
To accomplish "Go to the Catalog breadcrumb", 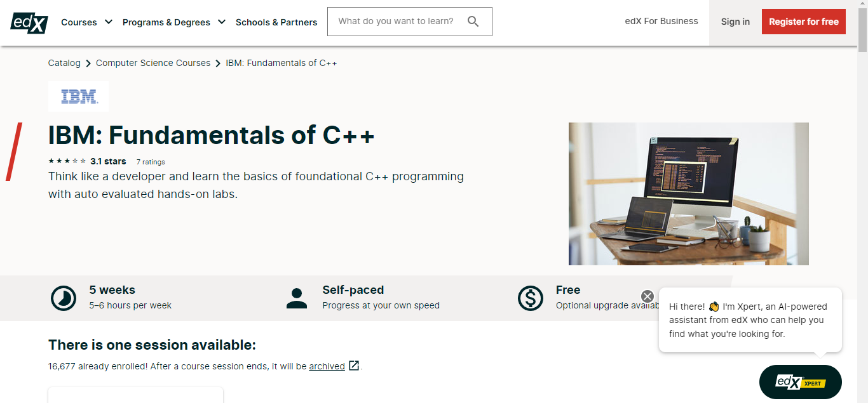I will (64, 63).
